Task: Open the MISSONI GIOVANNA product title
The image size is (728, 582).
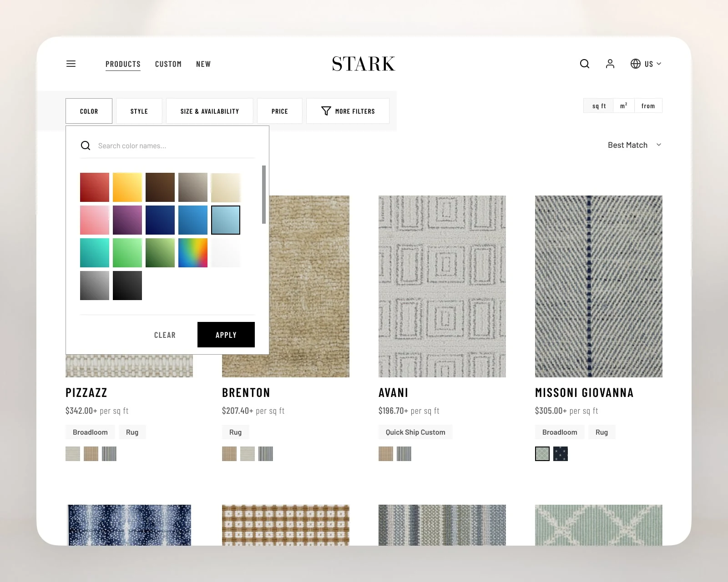Action: click(584, 392)
